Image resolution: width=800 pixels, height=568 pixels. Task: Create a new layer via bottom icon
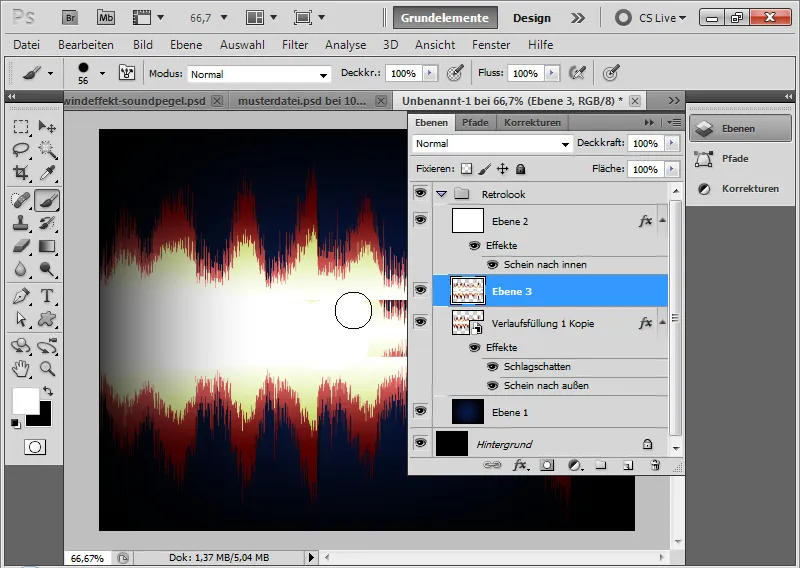[628, 465]
